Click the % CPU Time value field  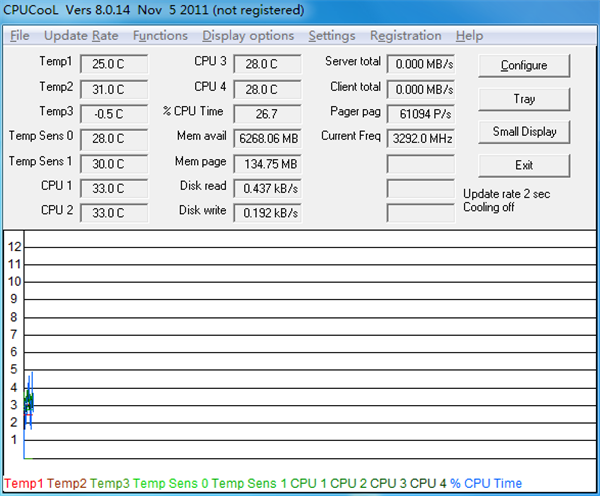[267, 113]
